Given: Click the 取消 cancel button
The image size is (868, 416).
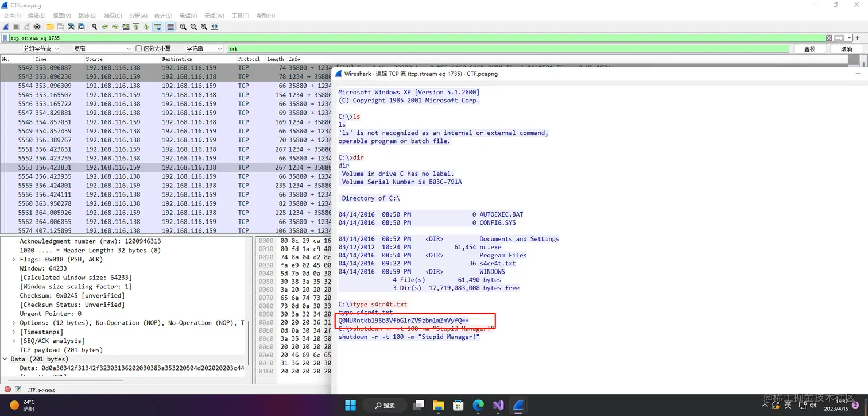Looking at the screenshot, I should tap(846, 49).
